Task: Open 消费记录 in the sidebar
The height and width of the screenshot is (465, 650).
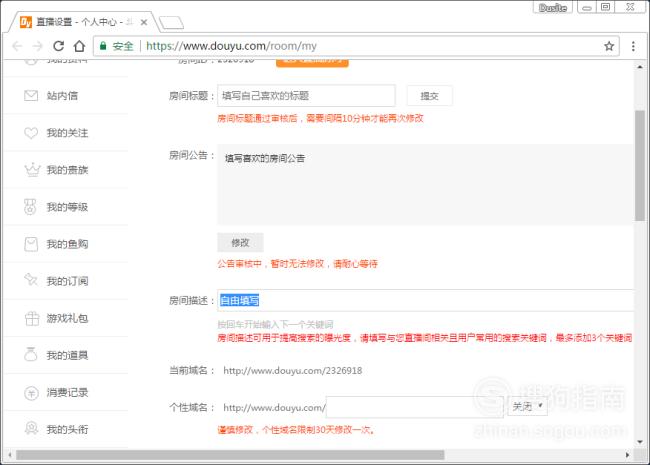Action: point(67,392)
